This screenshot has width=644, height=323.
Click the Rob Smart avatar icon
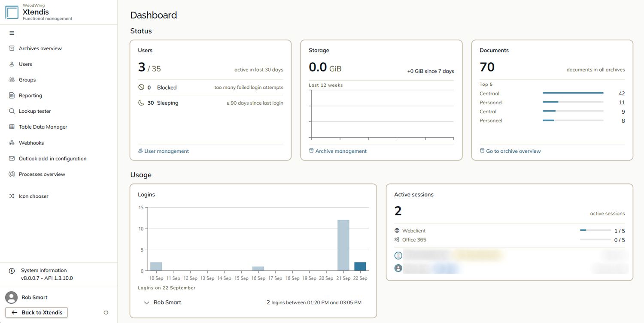(11, 297)
